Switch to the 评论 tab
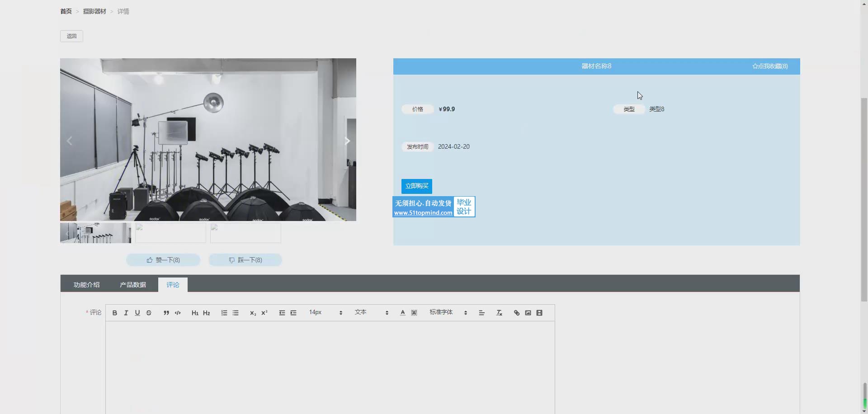 click(x=173, y=285)
